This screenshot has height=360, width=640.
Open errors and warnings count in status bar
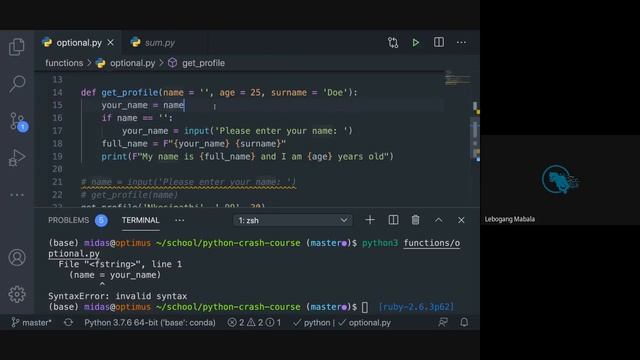(254, 322)
